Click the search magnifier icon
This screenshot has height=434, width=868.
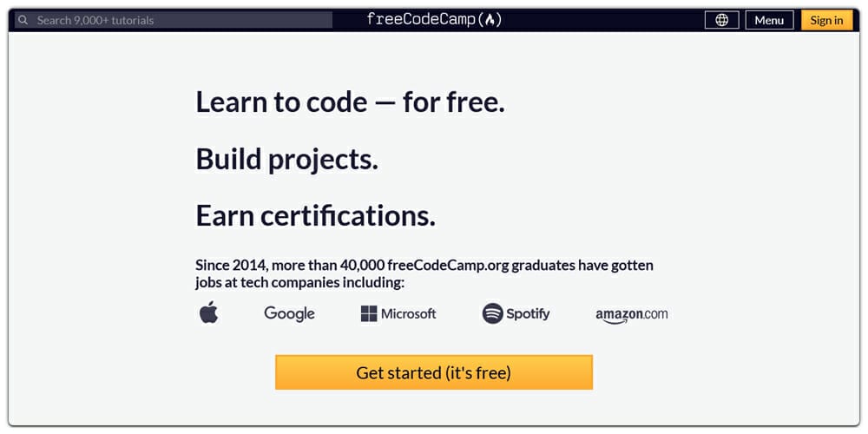[x=23, y=21]
